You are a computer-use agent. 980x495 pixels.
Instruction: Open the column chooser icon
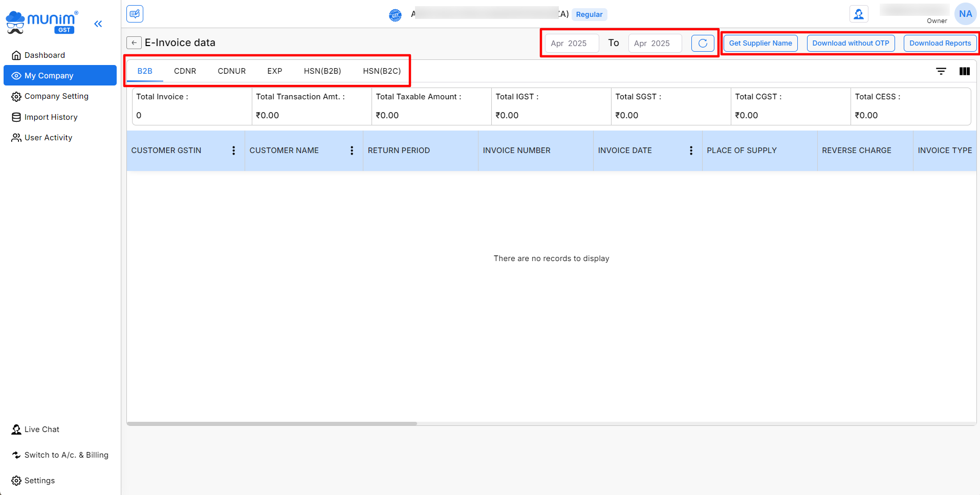[x=964, y=71]
